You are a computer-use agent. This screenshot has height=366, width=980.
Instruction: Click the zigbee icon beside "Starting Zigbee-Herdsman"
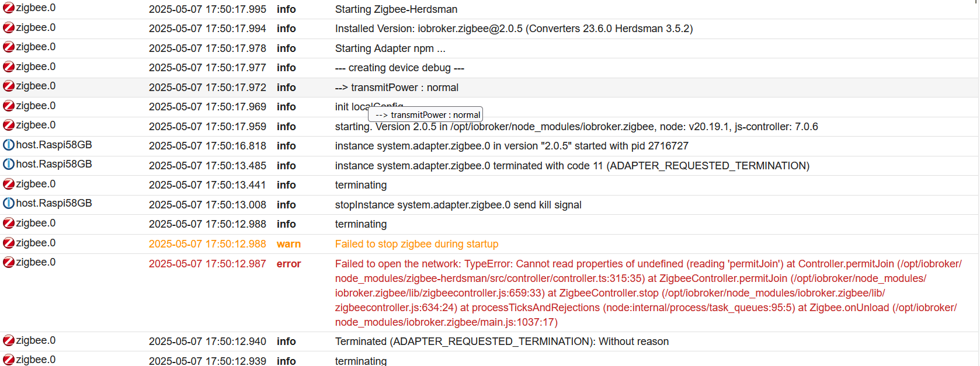tap(9, 8)
